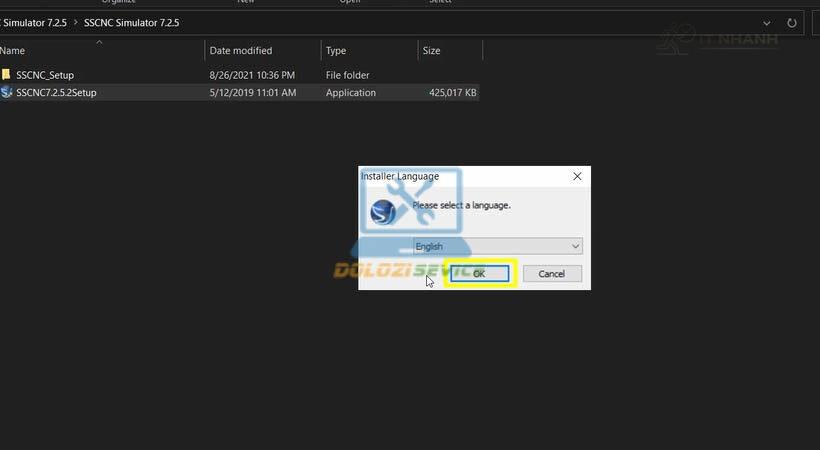Open the address bar history dropdown

click(x=767, y=22)
